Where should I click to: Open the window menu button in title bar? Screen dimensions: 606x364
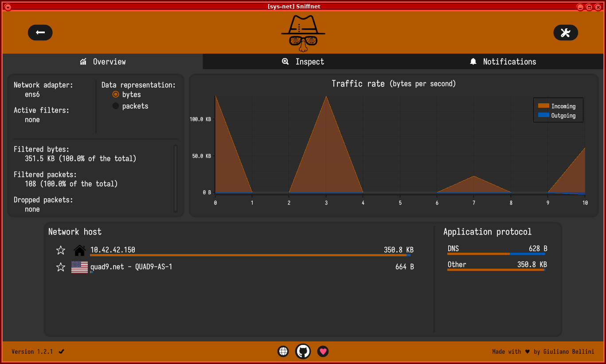(8, 7)
